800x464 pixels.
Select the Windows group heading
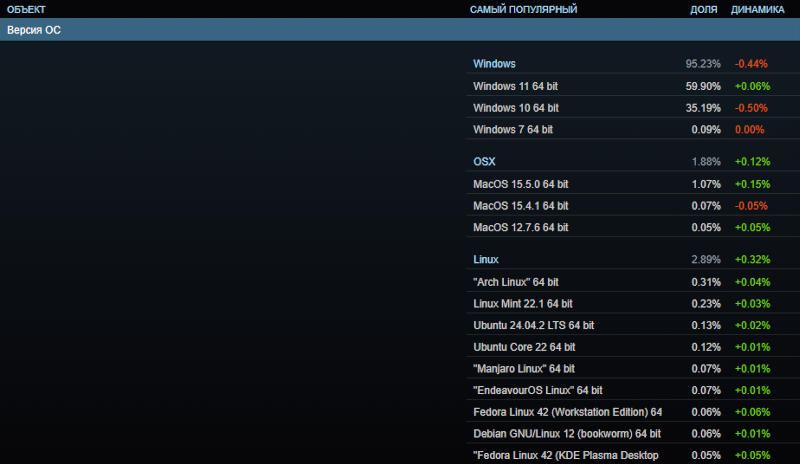pyautogui.click(x=494, y=64)
